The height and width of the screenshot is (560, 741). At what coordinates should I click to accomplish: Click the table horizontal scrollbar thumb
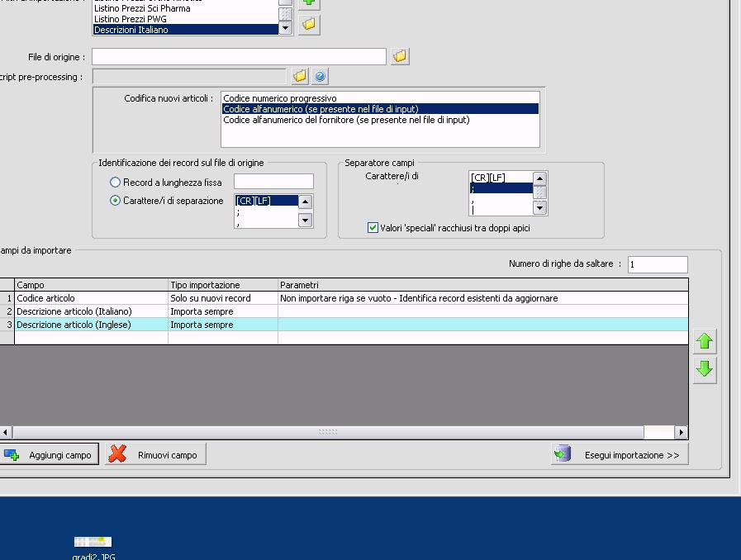point(328,432)
